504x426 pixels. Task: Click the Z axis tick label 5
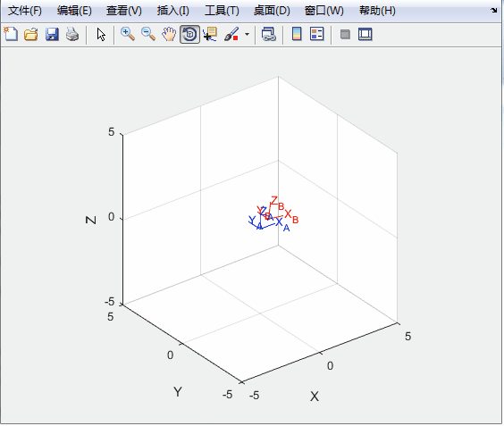(111, 132)
